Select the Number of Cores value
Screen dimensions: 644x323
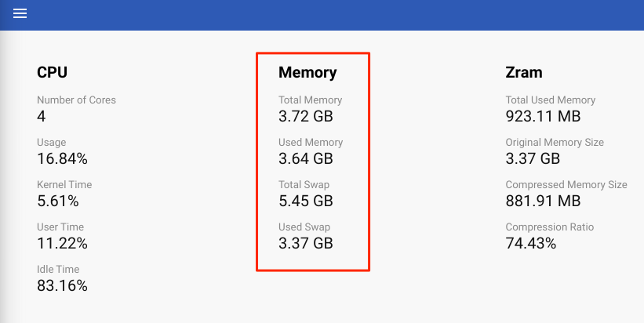pos(42,117)
